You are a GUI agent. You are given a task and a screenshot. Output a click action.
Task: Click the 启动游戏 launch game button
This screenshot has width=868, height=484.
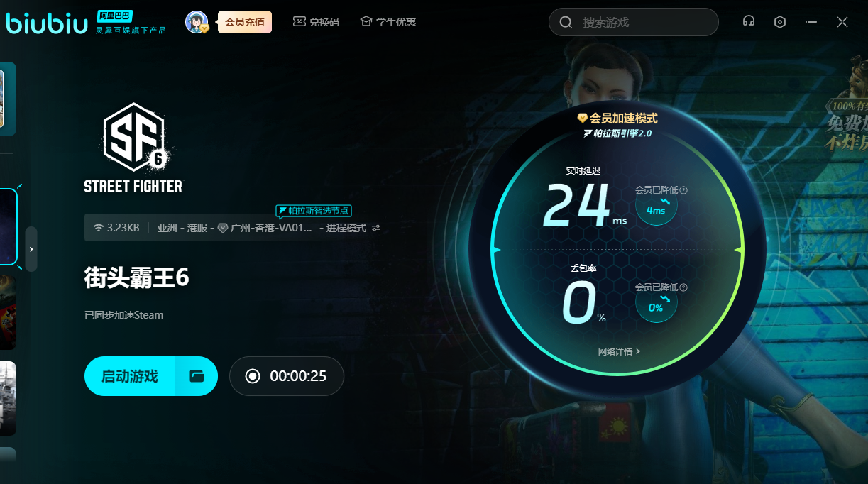pyautogui.click(x=130, y=376)
